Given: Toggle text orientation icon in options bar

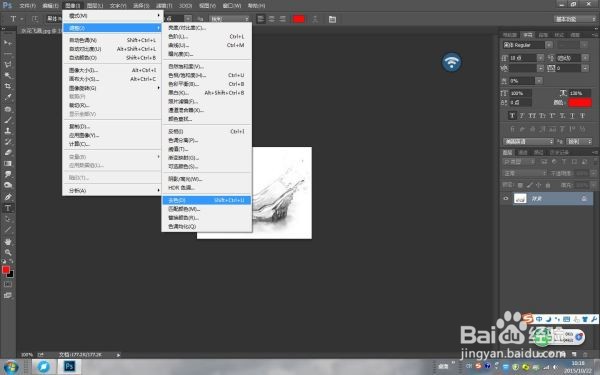Looking at the screenshot, I should pos(35,19).
